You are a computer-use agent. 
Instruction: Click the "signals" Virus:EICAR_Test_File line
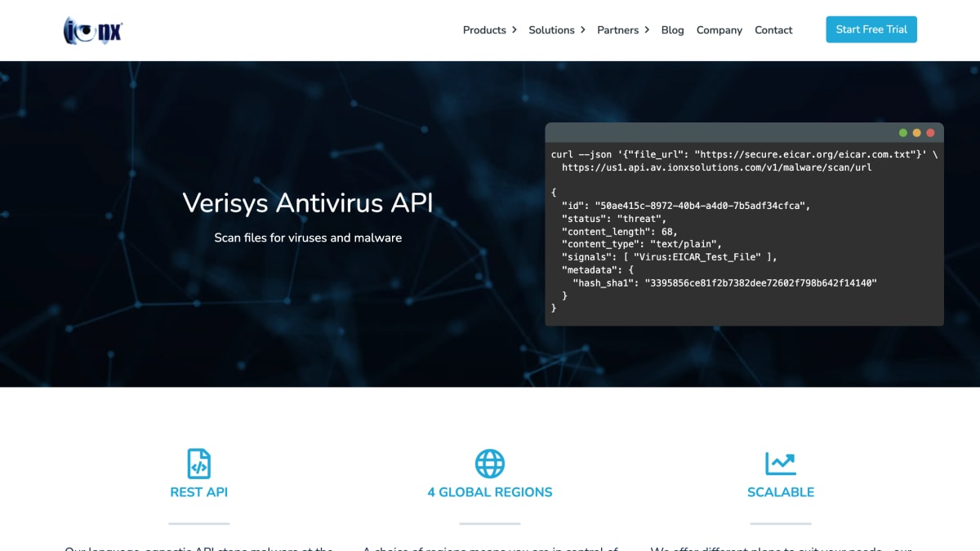(x=670, y=256)
